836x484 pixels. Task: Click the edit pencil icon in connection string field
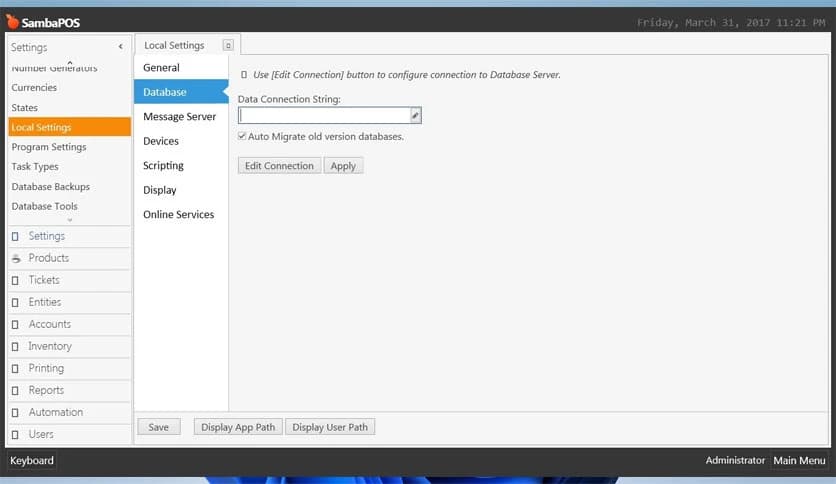(415, 115)
